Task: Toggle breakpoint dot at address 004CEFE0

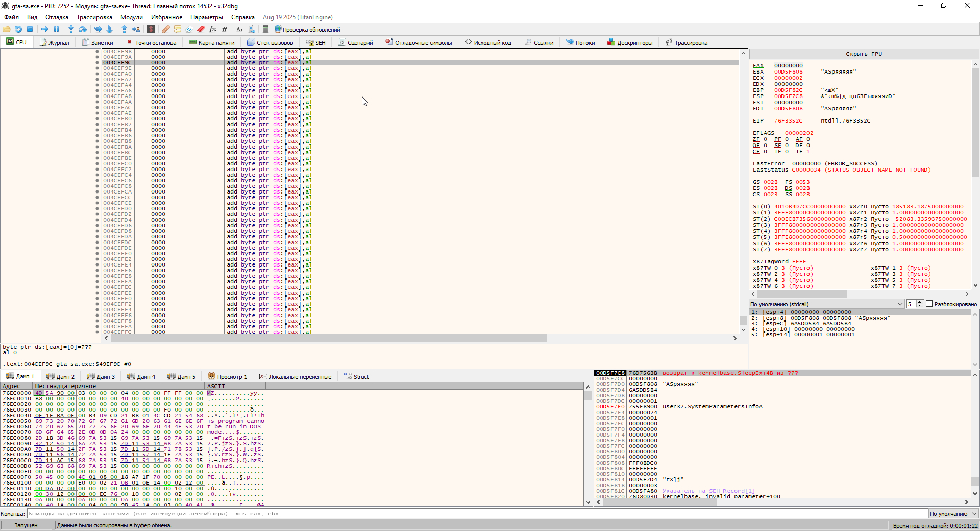Action: coord(97,253)
